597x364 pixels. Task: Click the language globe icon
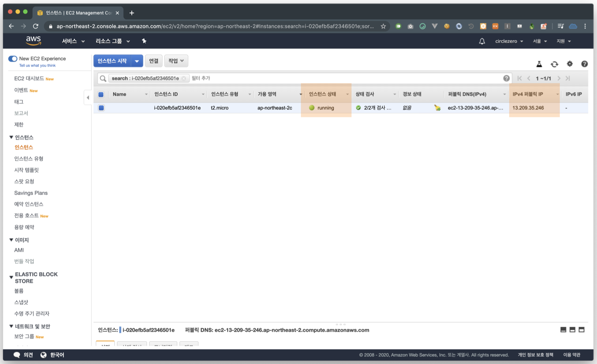coord(43,355)
